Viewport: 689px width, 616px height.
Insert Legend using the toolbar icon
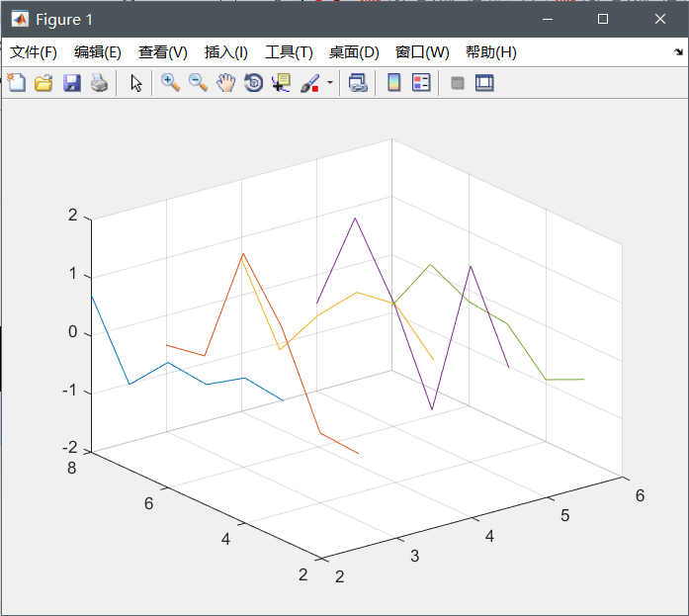pyautogui.click(x=421, y=83)
